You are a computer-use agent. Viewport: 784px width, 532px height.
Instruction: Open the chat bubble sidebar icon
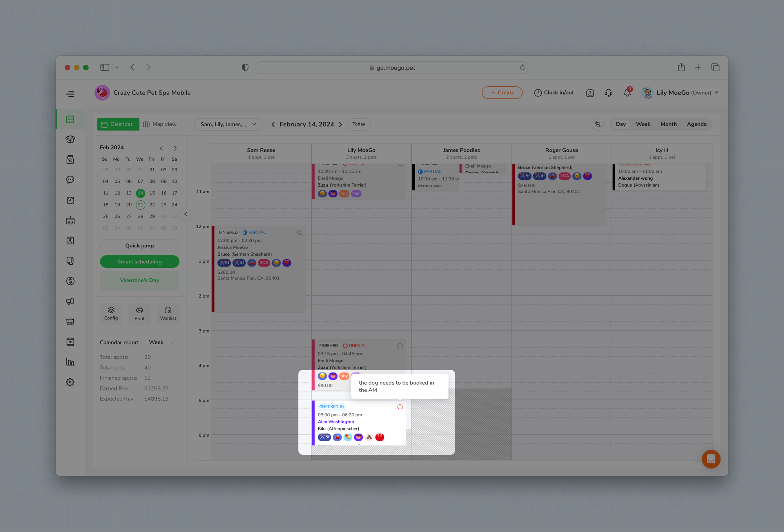point(70,180)
